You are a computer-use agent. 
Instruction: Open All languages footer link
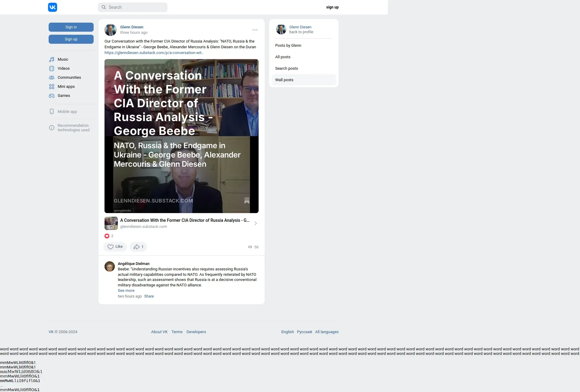327,332
